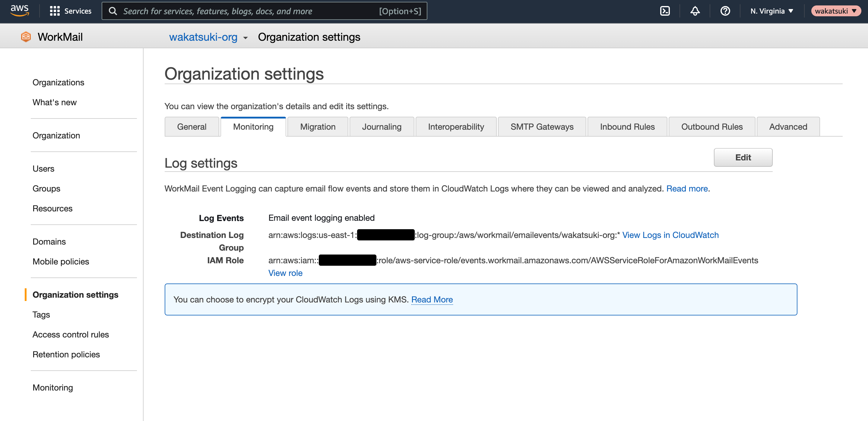Viewport: 868px width, 421px height.
Task: Select the Advanced tab
Action: [788, 127]
